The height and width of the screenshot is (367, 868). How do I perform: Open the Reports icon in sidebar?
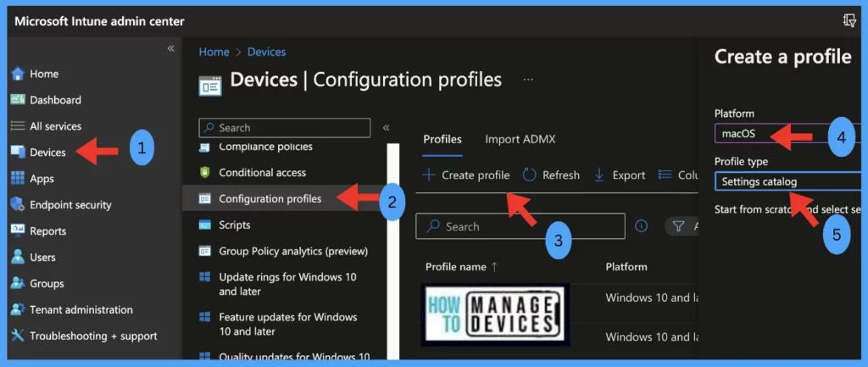click(18, 231)
